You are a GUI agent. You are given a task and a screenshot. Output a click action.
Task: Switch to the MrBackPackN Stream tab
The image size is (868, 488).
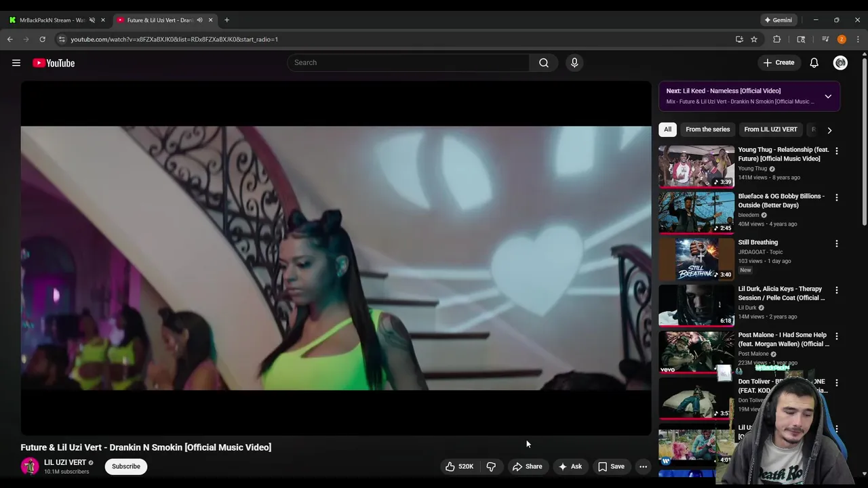(x=53, y=20)
